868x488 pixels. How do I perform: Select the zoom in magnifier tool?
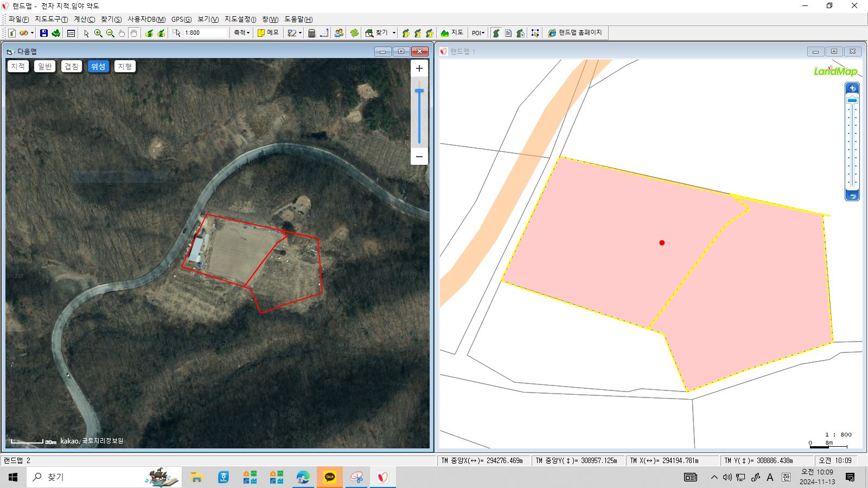pos(98,33)
